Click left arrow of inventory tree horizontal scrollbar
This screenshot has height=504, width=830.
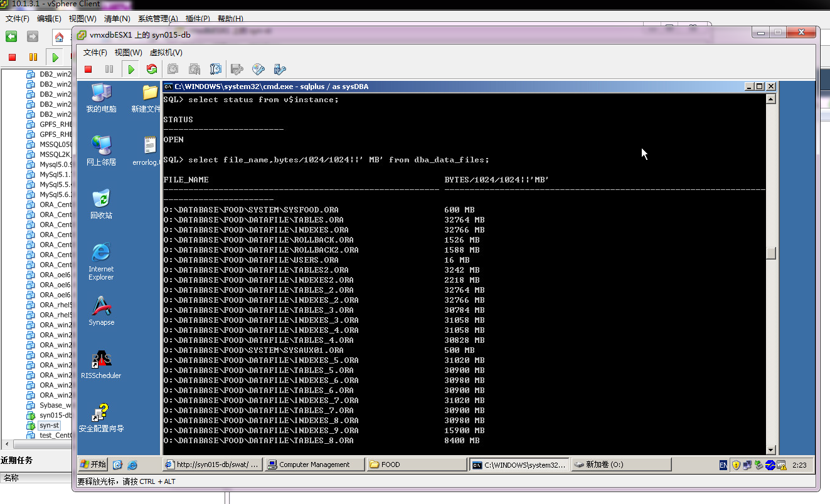click(8, 444)
